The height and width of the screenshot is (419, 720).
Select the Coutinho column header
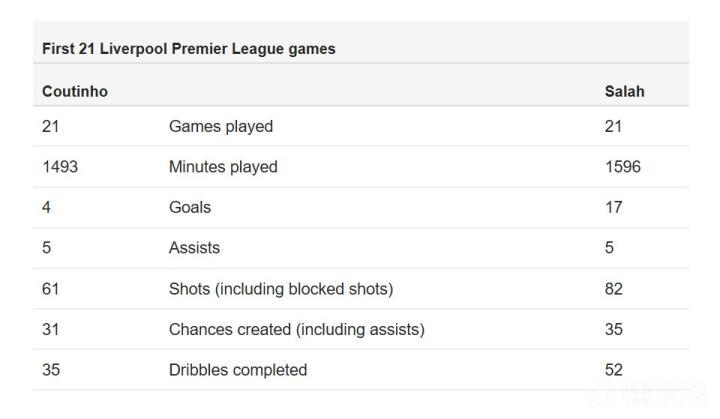coord(75,91)
